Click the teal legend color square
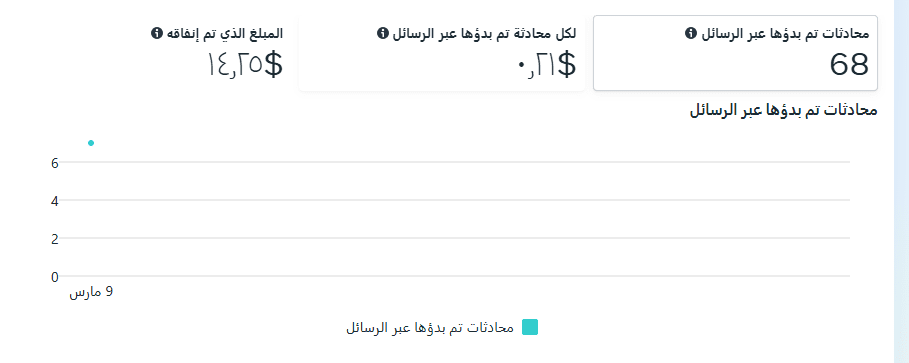The image size is (909, 363). [530, 327]
